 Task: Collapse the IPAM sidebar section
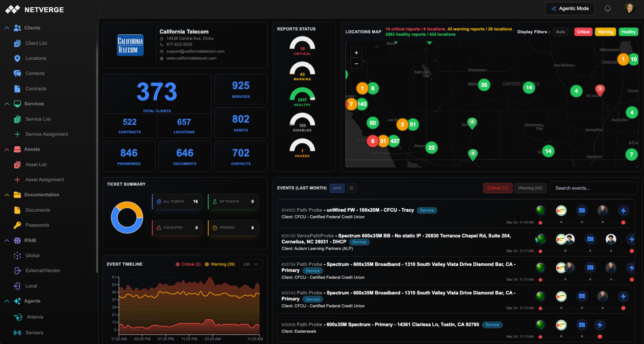7,240
